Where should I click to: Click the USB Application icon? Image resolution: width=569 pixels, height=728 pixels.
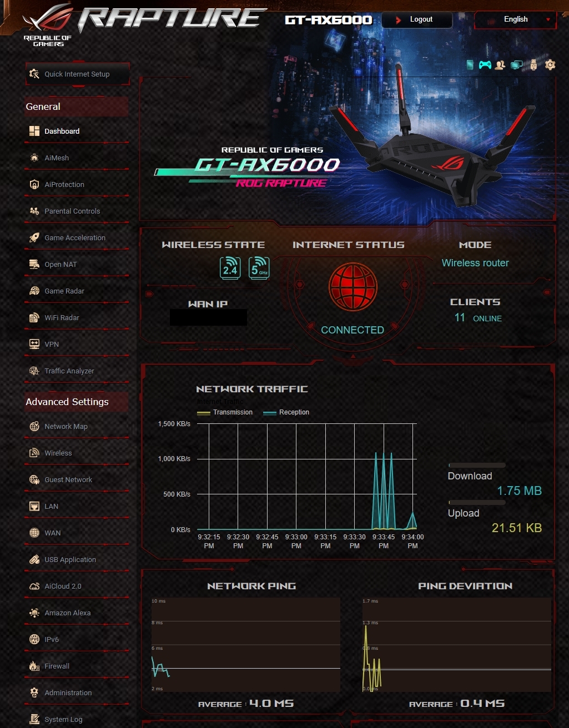click(x=34, y=559)
